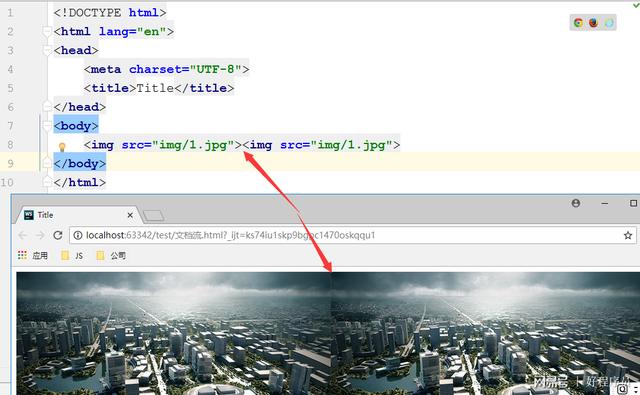Click the fold end marker at </html> line 10

47,182
